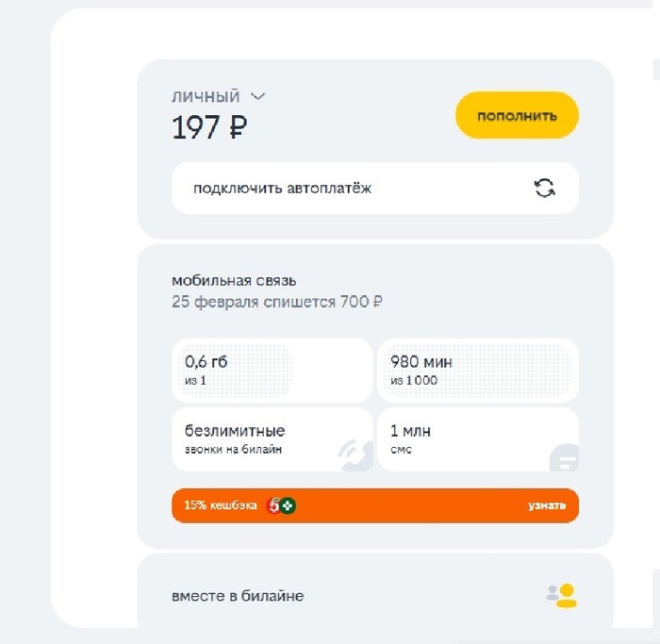This screenshot has height=644, width=660.
Task: Click the SMS message bubble icon
Action: pos(563,456)
